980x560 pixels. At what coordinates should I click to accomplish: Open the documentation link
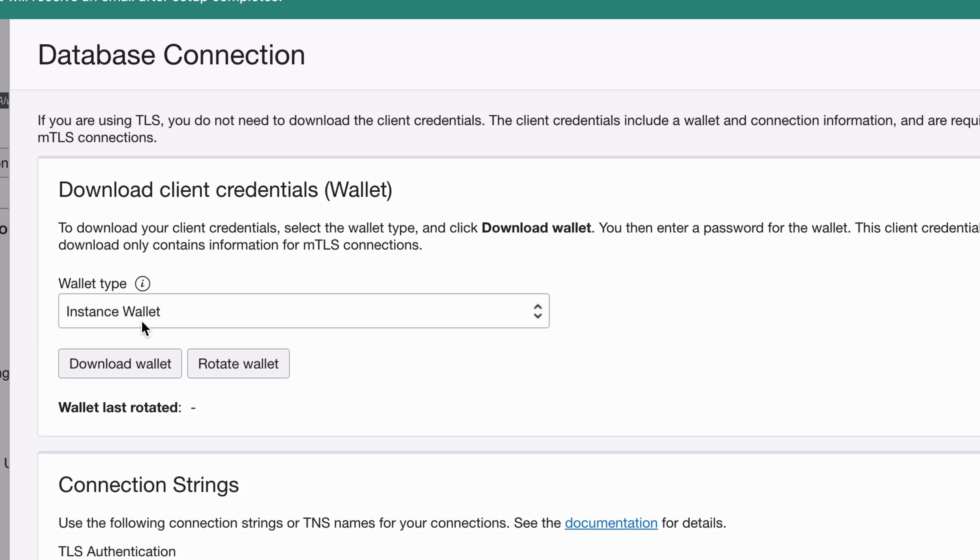click(x=611, y=523)
